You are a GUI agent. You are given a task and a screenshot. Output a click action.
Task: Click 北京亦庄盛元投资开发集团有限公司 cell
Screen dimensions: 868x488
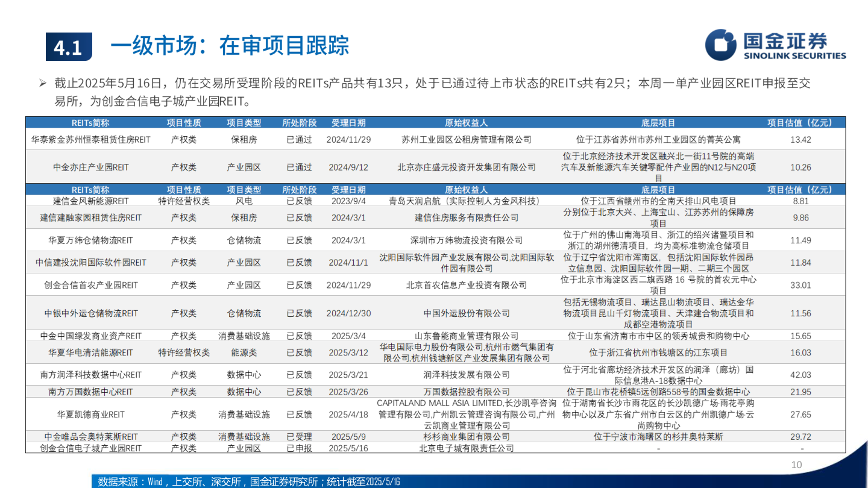click(467, 167)
